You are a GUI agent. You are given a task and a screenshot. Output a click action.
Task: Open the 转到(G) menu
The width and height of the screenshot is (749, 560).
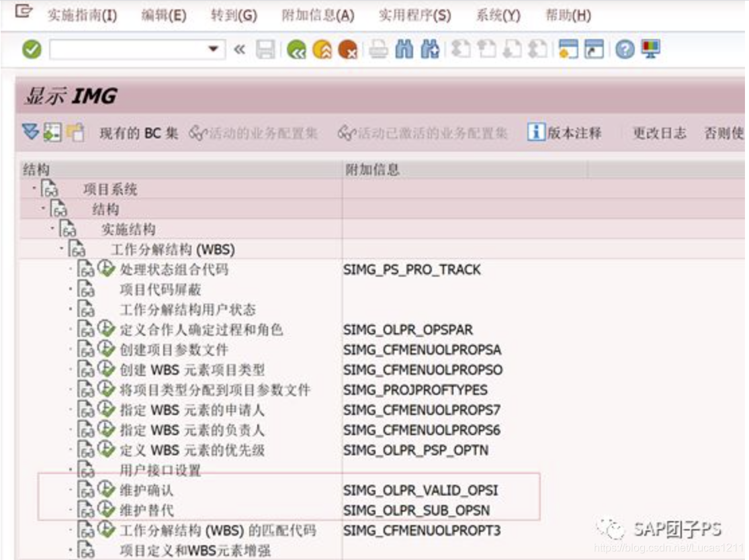point(234,15)
